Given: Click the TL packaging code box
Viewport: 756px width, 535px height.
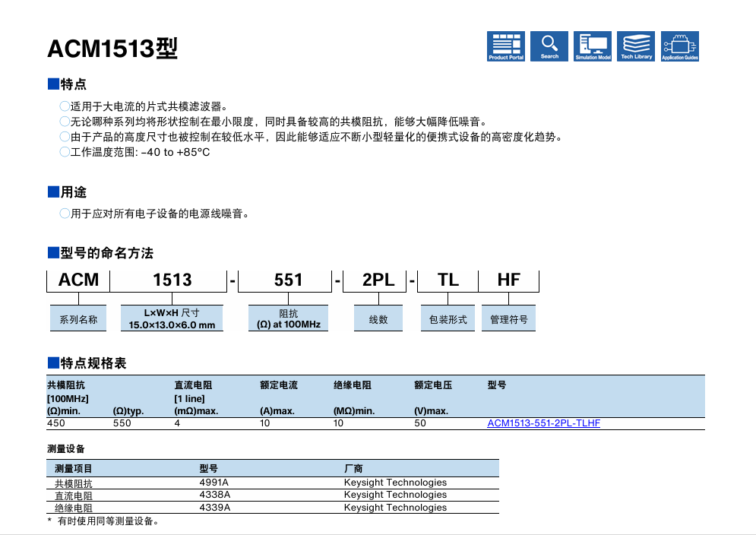Looking at the screenshot, I should click(x=448, y=280).
